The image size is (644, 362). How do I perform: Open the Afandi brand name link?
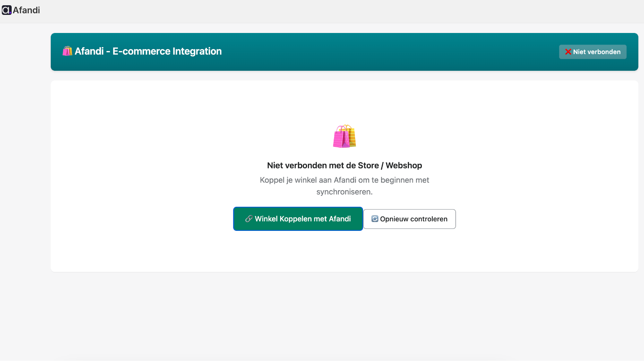tap(27, 10)
